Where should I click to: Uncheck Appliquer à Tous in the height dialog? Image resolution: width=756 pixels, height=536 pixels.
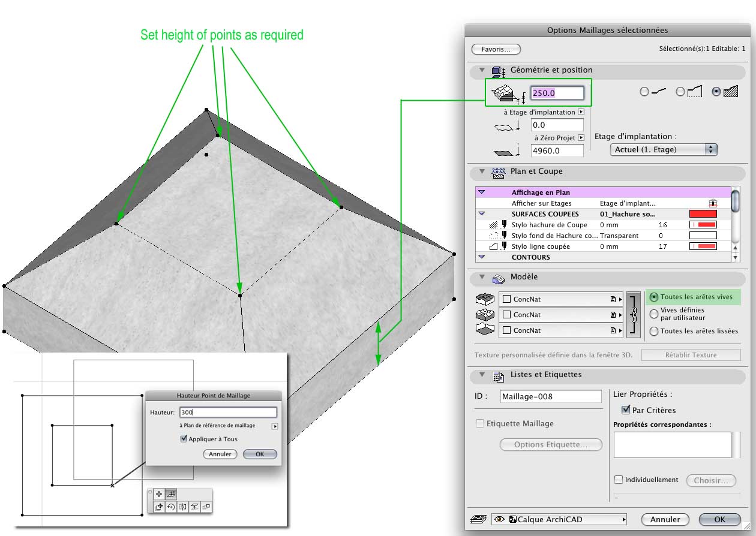pos(184,438)
